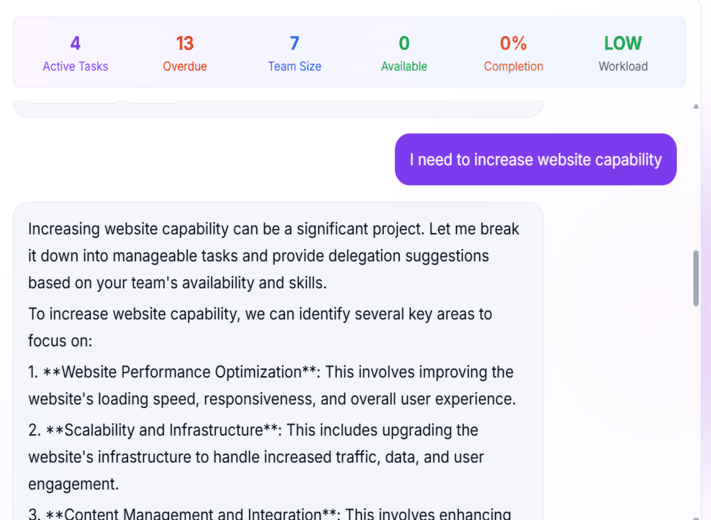Select the Website Performance Optimization list item
The image size is (711, 520).
271,385
